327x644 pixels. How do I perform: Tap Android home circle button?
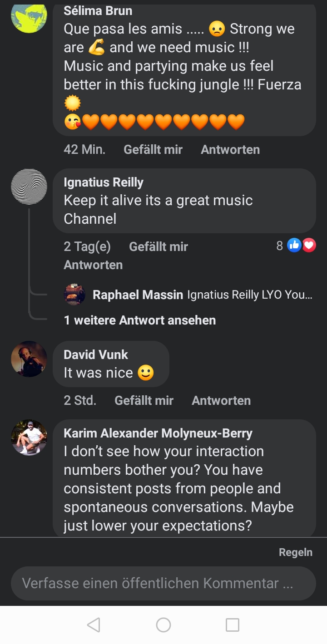point(163,625)
